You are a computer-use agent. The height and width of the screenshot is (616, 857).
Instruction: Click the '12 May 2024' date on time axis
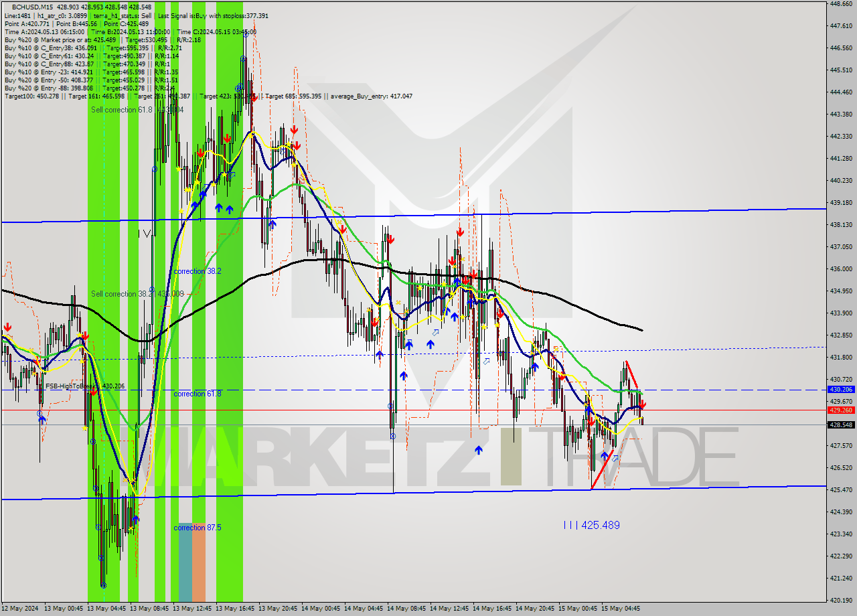[19, 609]
